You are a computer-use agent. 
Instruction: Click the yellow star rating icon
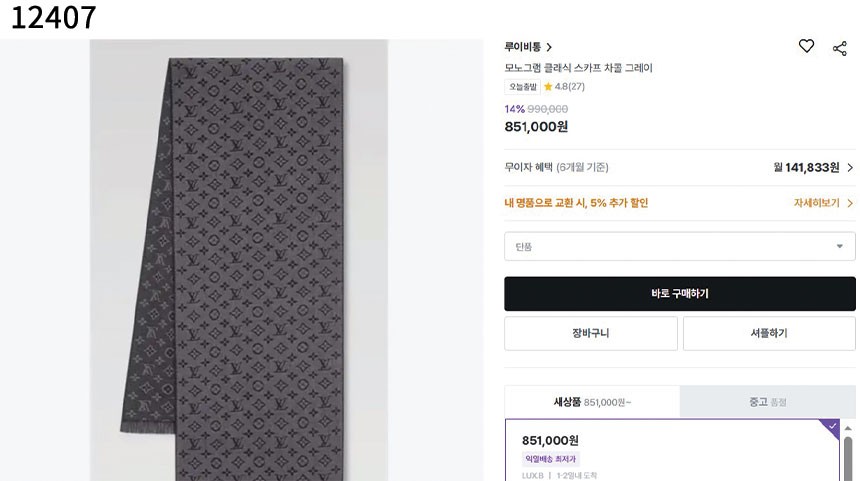tap(548, 87)
